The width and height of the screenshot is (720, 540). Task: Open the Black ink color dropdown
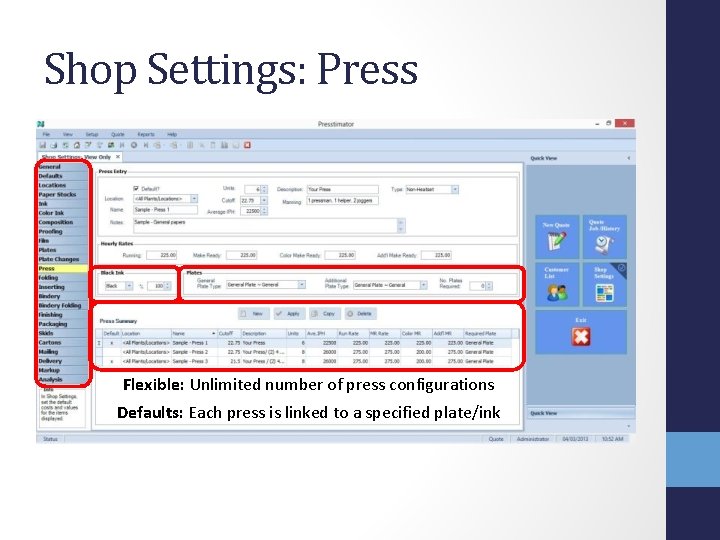pyautogui.click(x=129, y=286)
